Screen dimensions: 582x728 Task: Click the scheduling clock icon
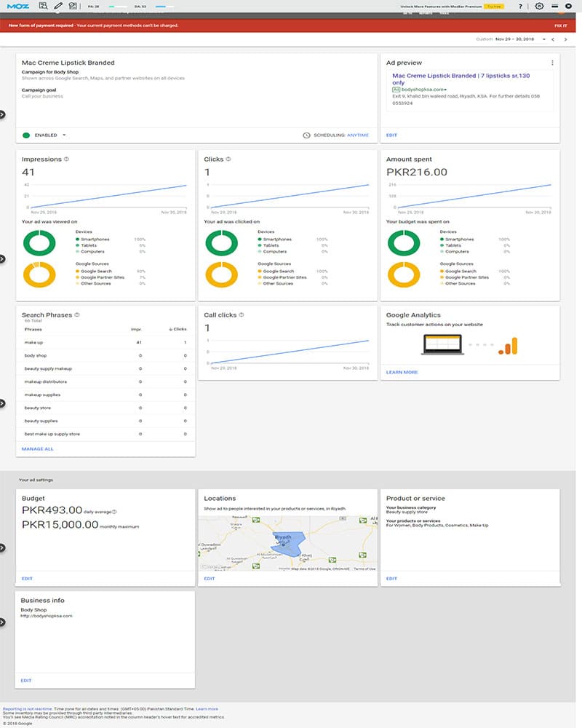coord(306,135)
